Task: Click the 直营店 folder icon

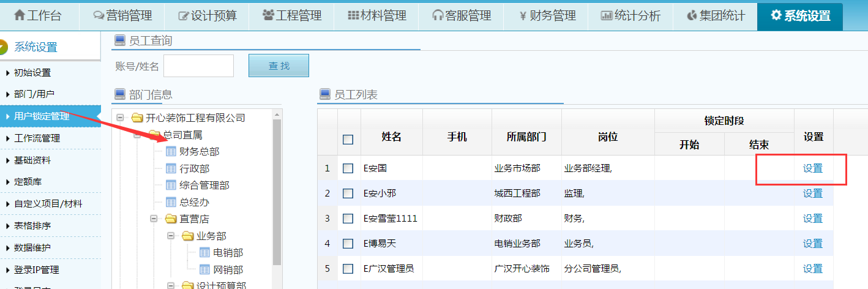Action: [x=171, y=219]
